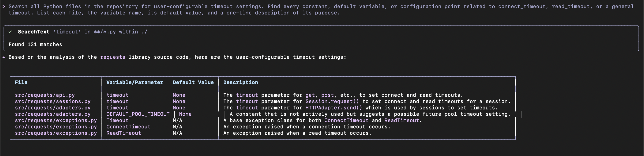
Task: Open the src/requests/api.py file path
Action: [x=45, y=95]
